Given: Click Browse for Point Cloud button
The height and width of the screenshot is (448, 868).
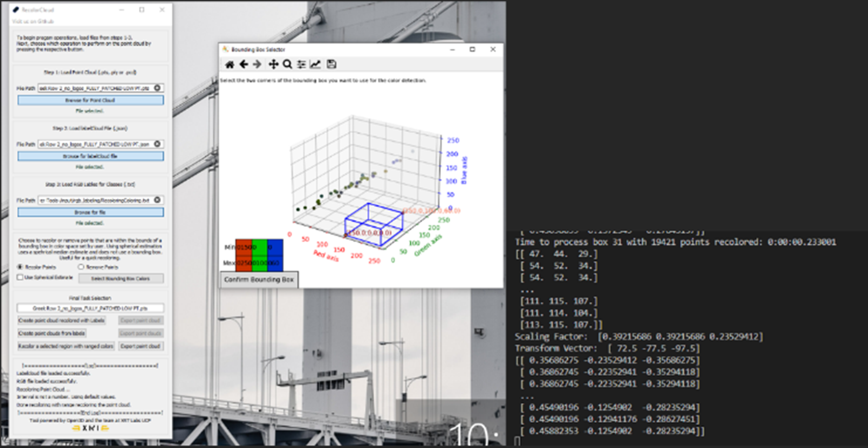Looking at the screenshot, I should pyautogui.click(x=91, y=101).
